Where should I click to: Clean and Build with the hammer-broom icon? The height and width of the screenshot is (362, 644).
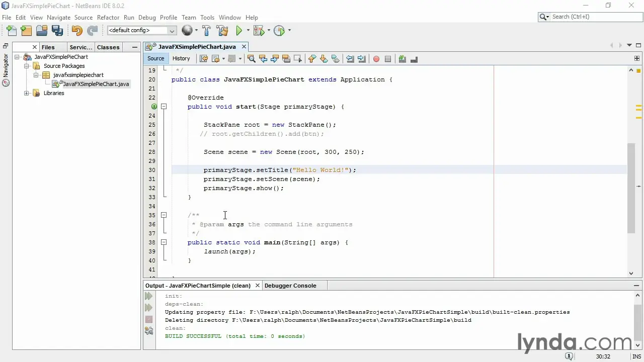(x=223, y=31)
